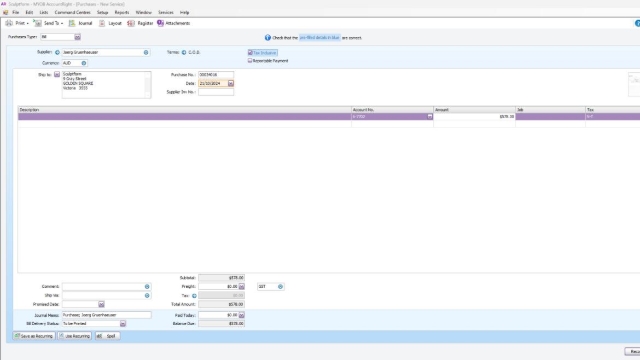Open the Date calendar picker icon
The image size is (640, 360).
tap(231, 83)
